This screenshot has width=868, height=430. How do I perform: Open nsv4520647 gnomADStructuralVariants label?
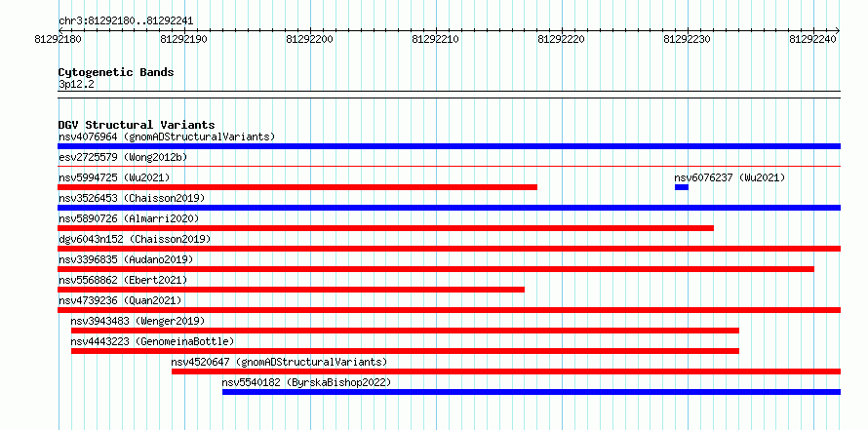[x=279, y=362]
